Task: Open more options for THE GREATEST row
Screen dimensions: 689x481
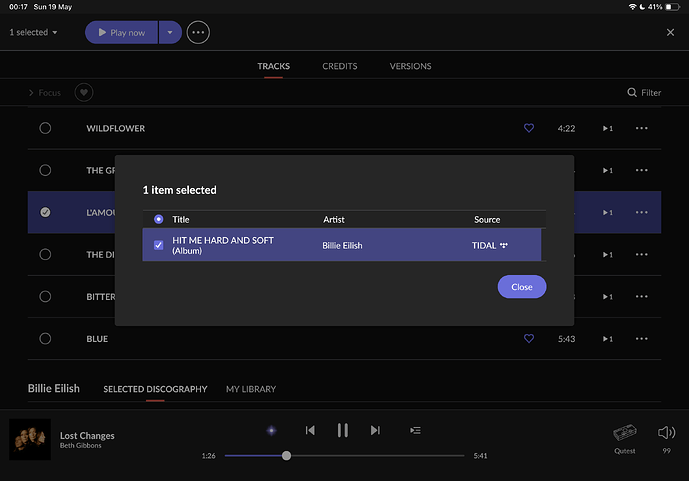Action: [642, 170]
